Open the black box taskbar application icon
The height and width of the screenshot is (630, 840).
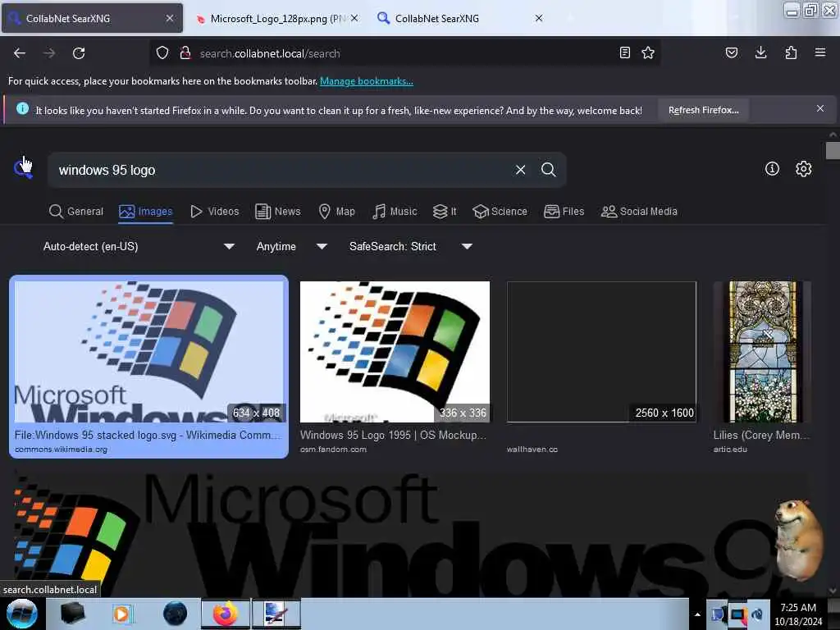coord(73,614)
